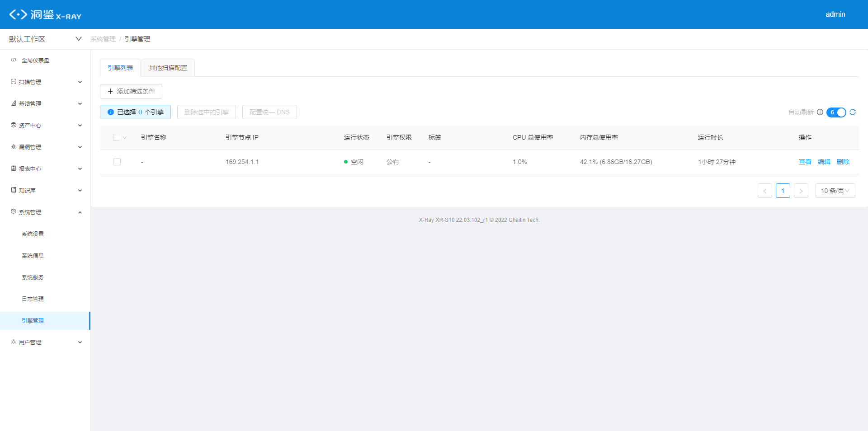
Task: Click the 漏洞管理 bug icon
Action: pyautogui.click(x=14, y=147)
